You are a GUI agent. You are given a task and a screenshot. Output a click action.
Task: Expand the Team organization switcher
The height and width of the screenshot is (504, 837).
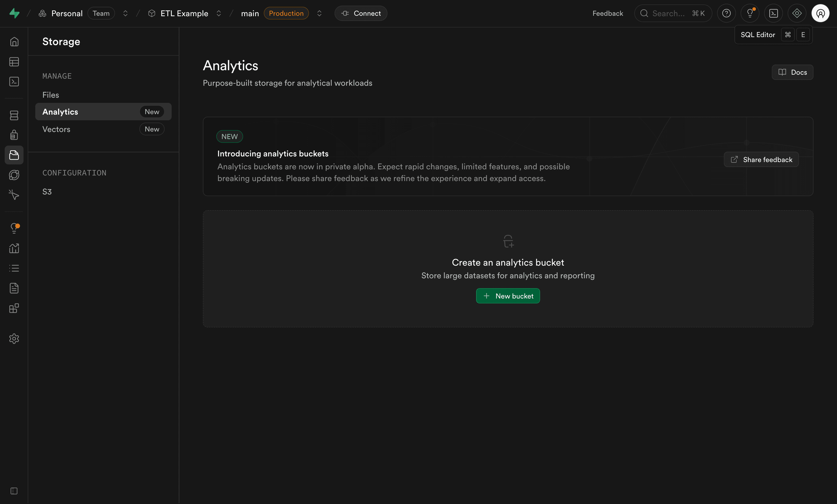click(x=125, y=13)
